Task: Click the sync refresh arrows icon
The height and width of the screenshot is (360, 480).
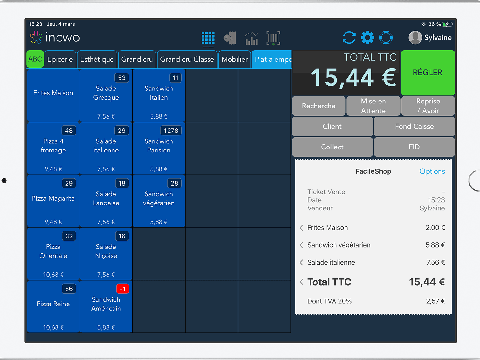Action: point(349,38)
